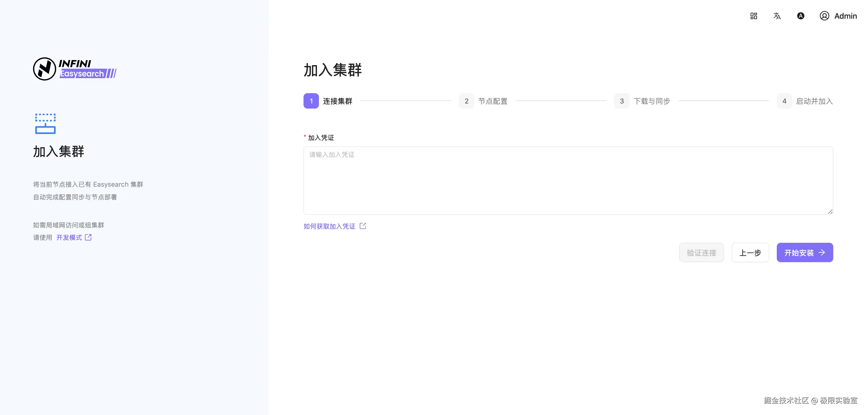Open the 开发模式 link
The width and height of the screenshot is (868, 415).
coord(69,238)
